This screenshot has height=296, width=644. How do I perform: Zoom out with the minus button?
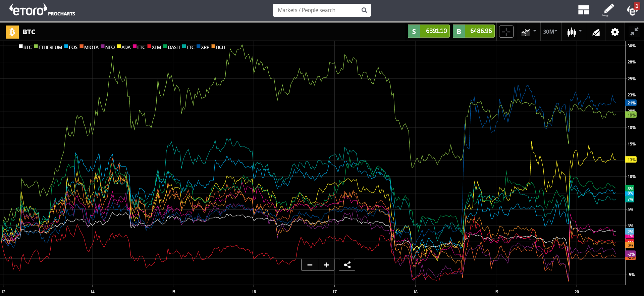point(310,265)
